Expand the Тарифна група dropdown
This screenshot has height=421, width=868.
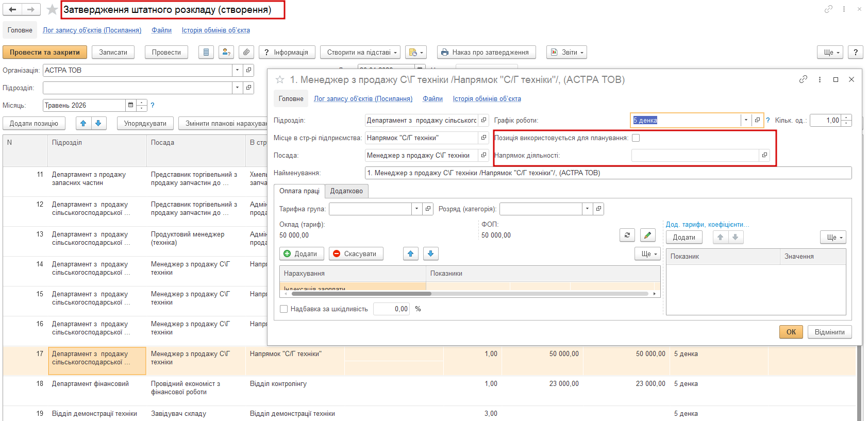[x=416, y=209]
